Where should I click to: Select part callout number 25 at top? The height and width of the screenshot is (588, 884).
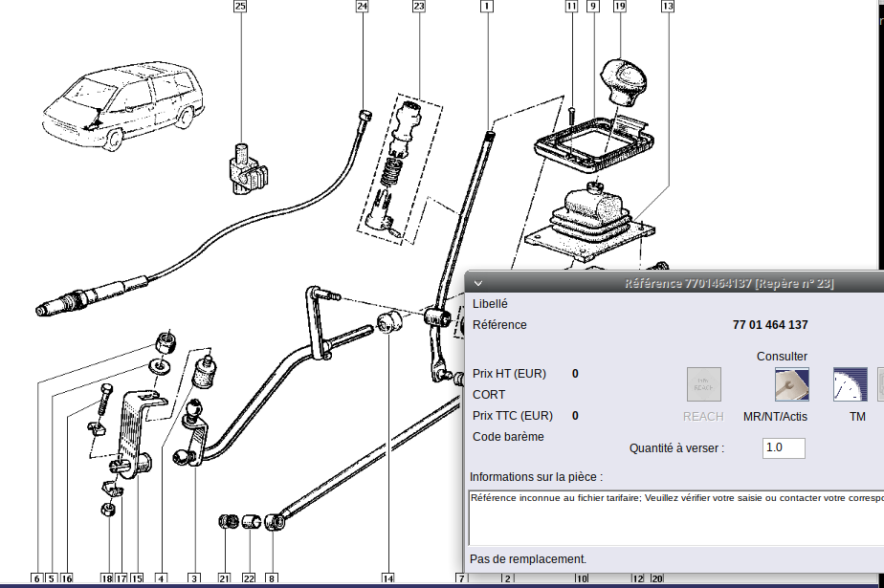click(x=240, y=7)
